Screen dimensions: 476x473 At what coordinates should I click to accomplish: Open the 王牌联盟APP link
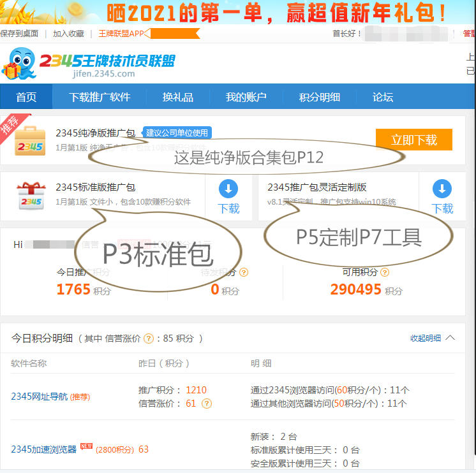[121, 33]
